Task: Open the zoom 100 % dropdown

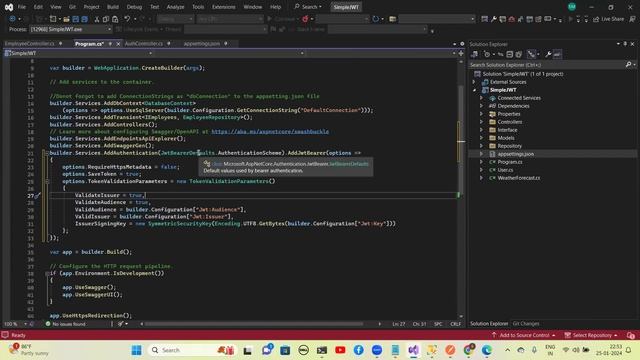Action: 16,324
